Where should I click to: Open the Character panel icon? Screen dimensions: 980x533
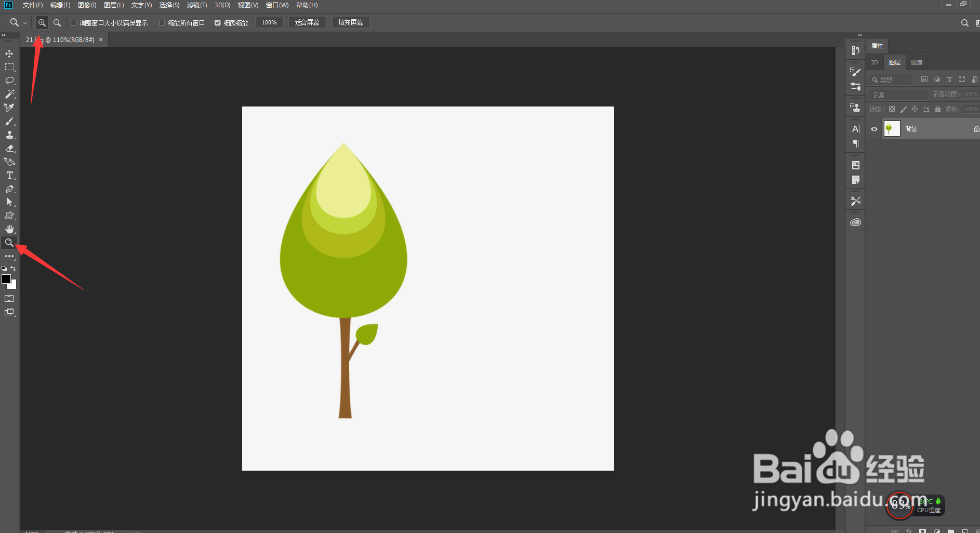coord(856,129)
